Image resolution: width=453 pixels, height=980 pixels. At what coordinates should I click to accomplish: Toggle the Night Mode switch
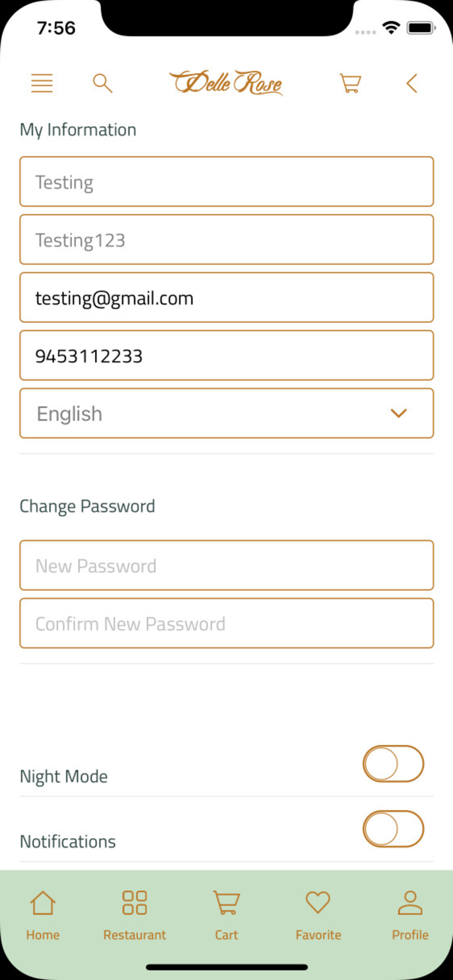393,764
